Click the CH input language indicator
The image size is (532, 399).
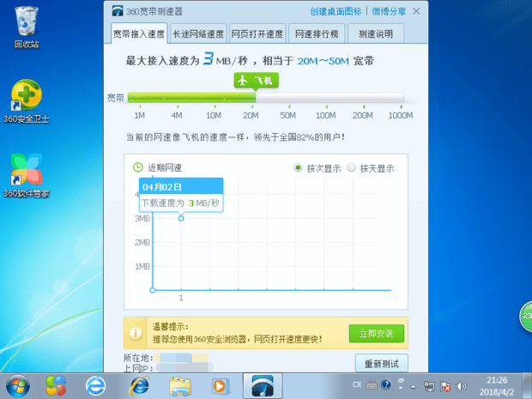(x=357, y=384)
